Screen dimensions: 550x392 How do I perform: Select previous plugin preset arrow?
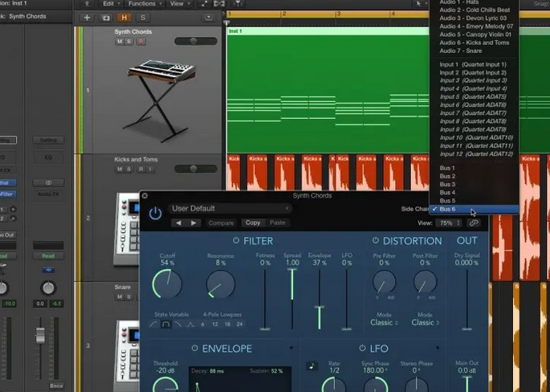click(x=178, y=223)
